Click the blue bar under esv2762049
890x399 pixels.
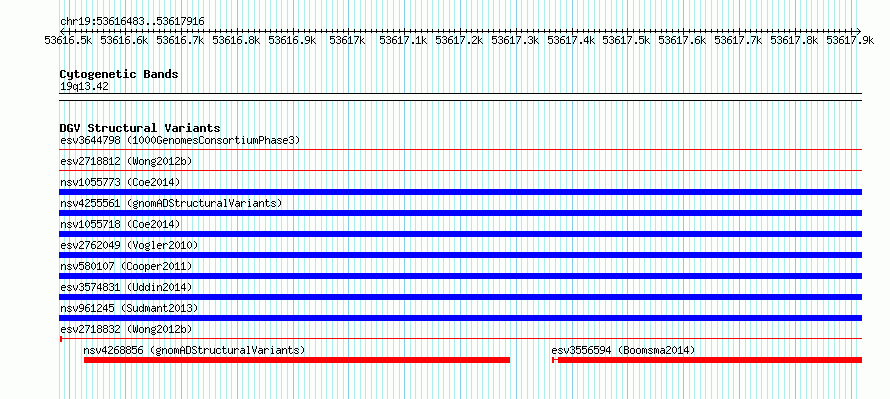[461, 255]
